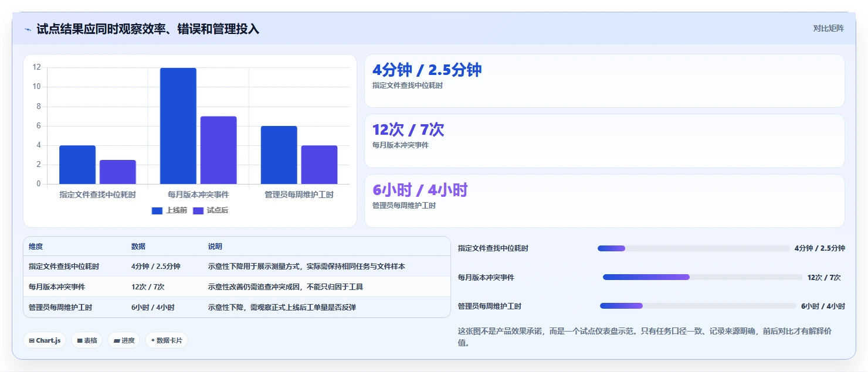Toggle the 上线前 legend color box
The image size is (868, 372).
(x=157, y=211)
